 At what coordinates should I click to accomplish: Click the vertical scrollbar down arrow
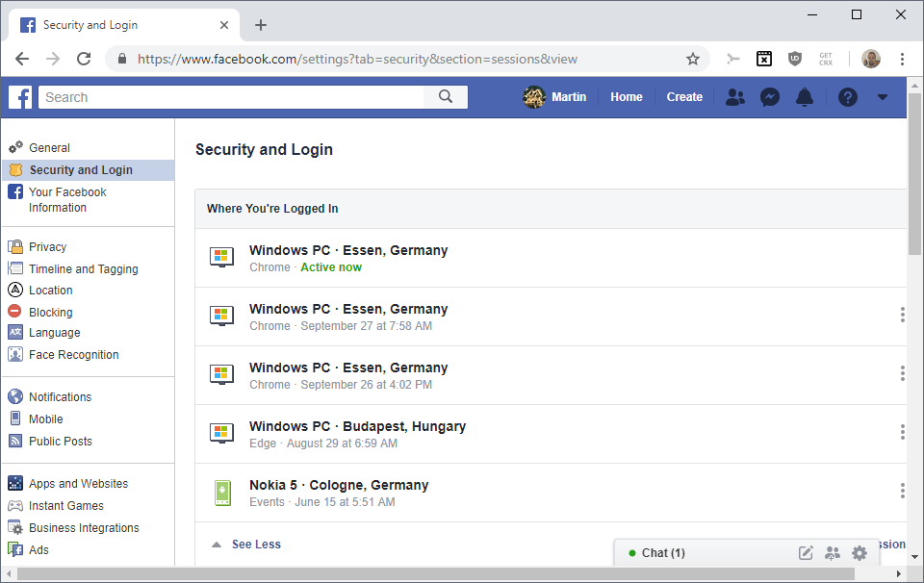pos(914,556)
